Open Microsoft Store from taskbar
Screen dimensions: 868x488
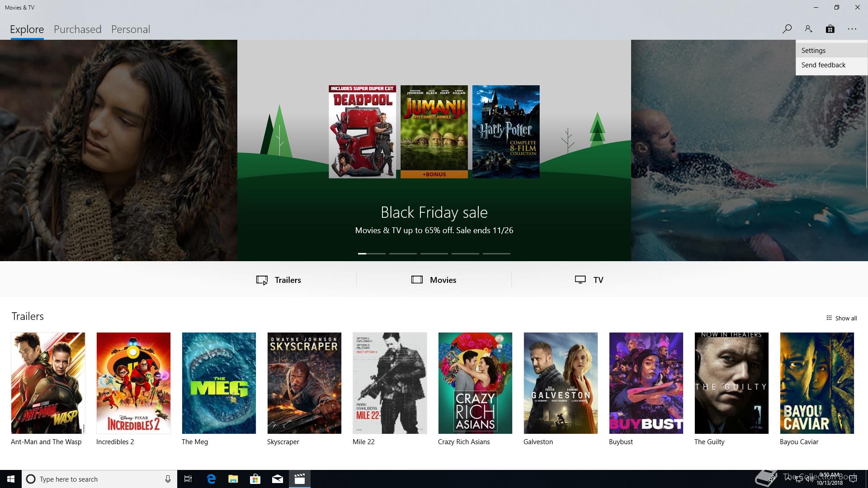coord(255,479)
